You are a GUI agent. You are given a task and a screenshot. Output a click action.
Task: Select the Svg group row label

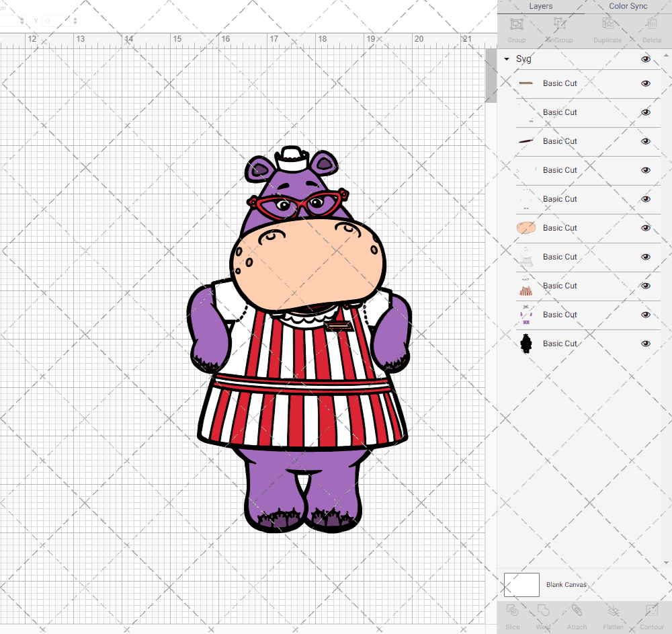[x=523, y=59]
